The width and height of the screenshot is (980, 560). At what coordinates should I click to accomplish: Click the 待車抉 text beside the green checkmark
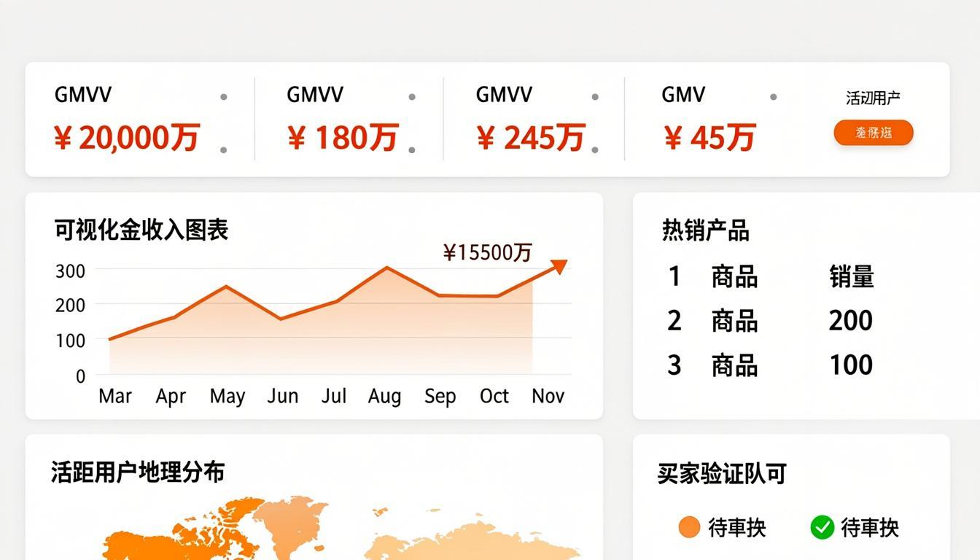[x=870, y=527]
